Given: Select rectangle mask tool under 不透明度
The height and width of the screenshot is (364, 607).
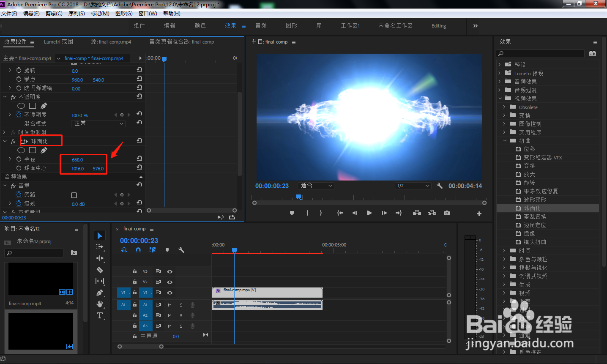Looking at the screenshot, I should [33, 106].
